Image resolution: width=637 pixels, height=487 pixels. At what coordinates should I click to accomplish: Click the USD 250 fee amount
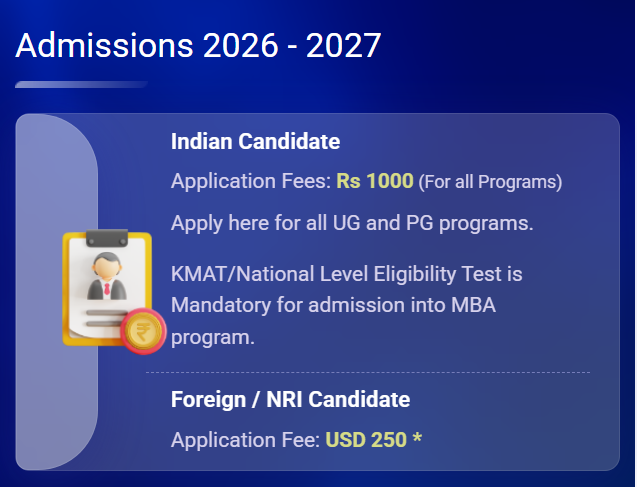coord(366,440)
